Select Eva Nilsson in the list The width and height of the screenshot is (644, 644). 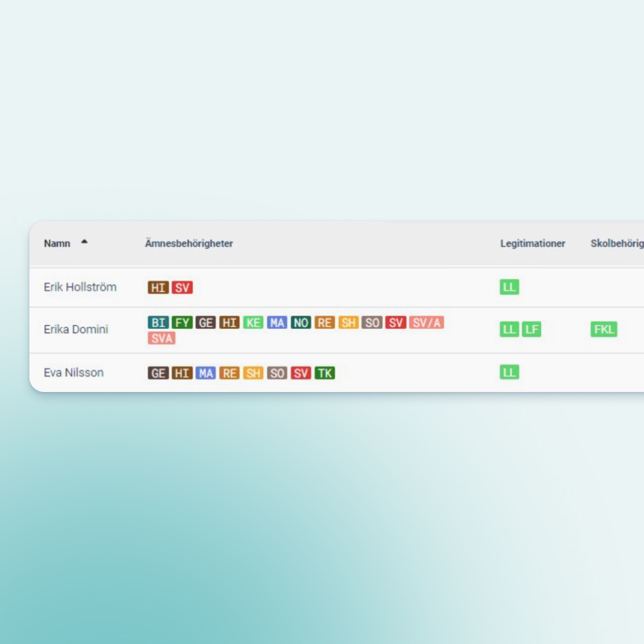[x=73, y=372]
